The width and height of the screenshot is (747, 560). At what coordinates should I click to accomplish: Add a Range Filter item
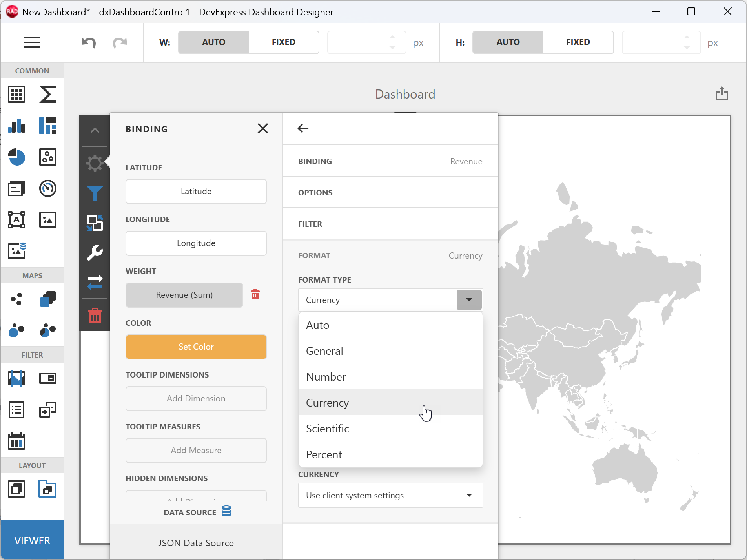[16, 378]
